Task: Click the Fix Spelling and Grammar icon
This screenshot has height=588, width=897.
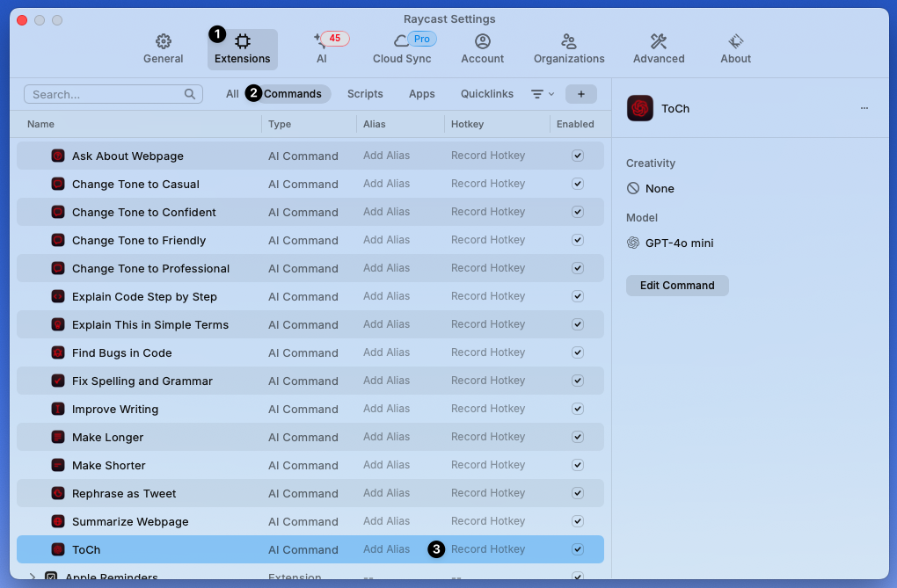Action: (58, 381)
